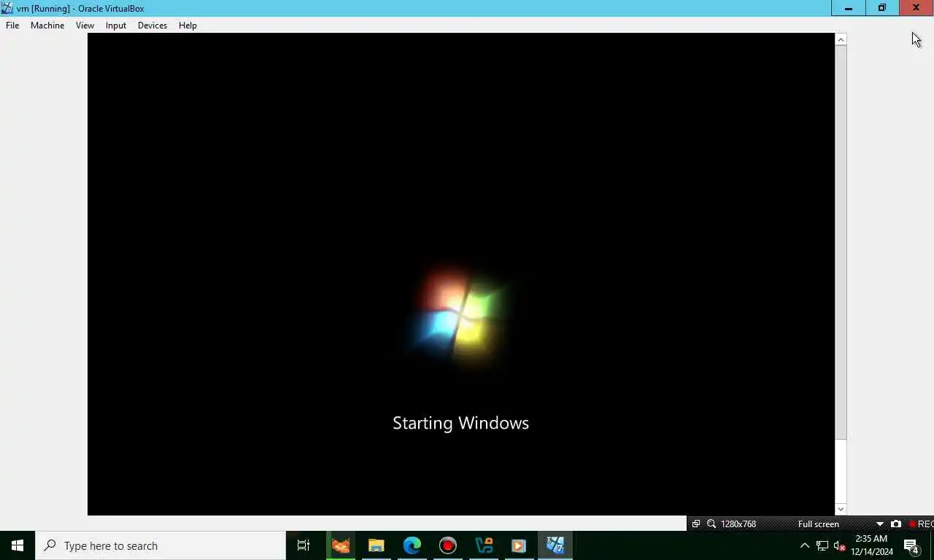
Task: Open the Input menu
Action: [x=115, y=26]
